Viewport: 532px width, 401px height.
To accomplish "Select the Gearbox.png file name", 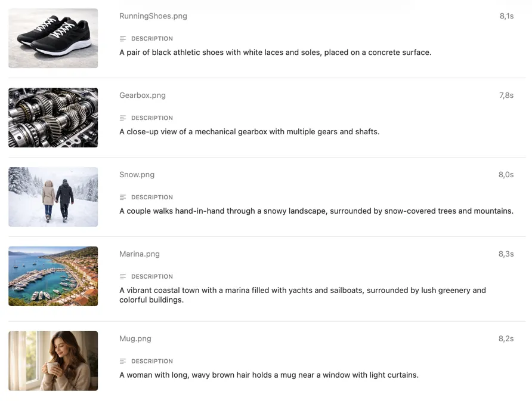I will [x=143, y=95].
